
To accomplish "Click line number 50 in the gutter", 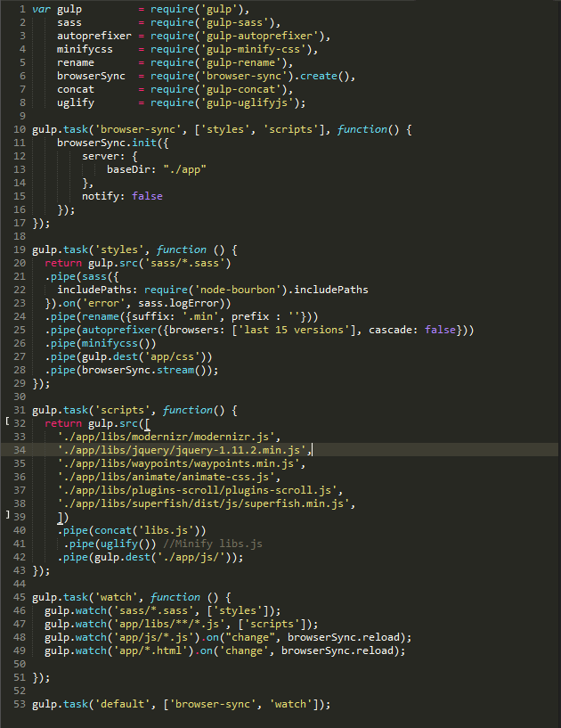I will pos(20,664).
